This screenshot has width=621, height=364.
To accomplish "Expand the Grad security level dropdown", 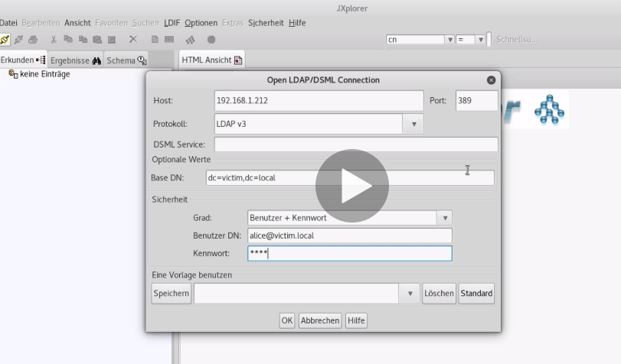I will (444, 218).
